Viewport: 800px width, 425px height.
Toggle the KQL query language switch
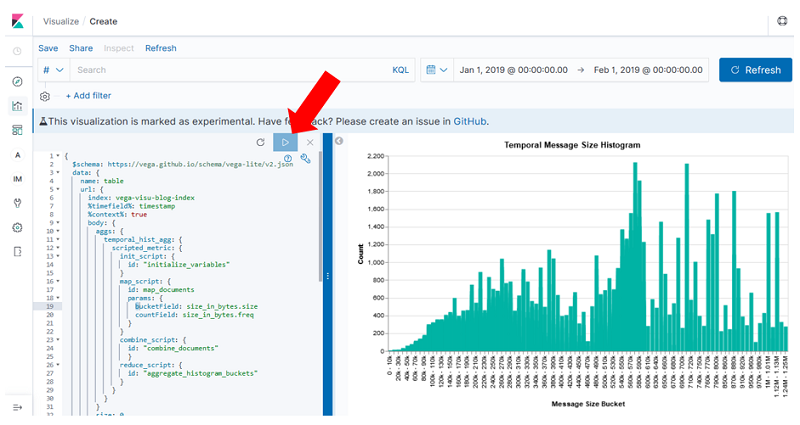tap(400, 70)
